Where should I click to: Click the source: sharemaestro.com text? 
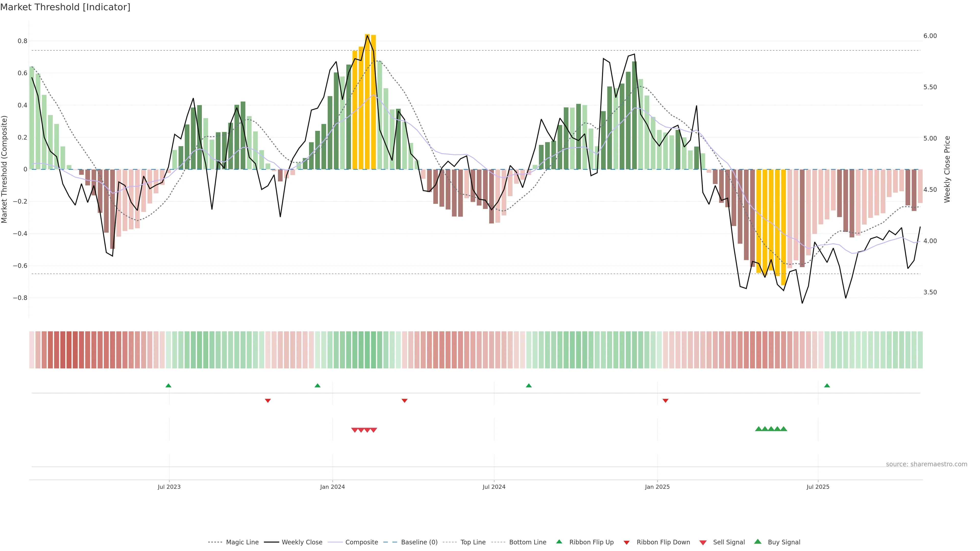(926, 464)
